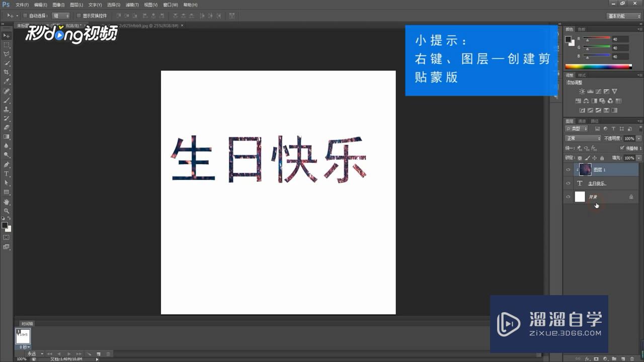The image size is (644, 362).
Task: Open the 图层(L) menu
Action: pos(76,5)
